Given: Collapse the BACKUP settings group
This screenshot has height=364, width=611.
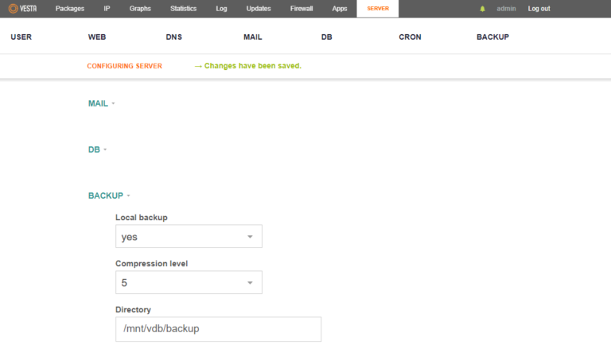Looking at the screenshot, I should point(109,196).
